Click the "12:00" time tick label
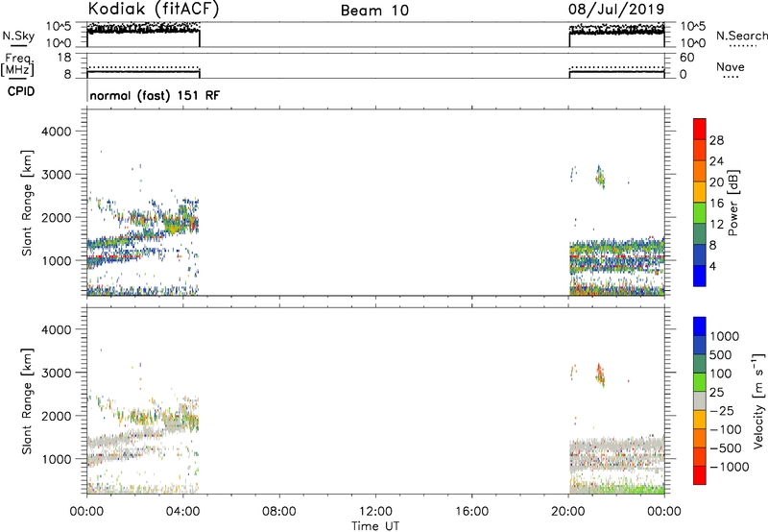The height and width of the screenshot is (532, 768). pyautogui.click(x=375, y=512)
